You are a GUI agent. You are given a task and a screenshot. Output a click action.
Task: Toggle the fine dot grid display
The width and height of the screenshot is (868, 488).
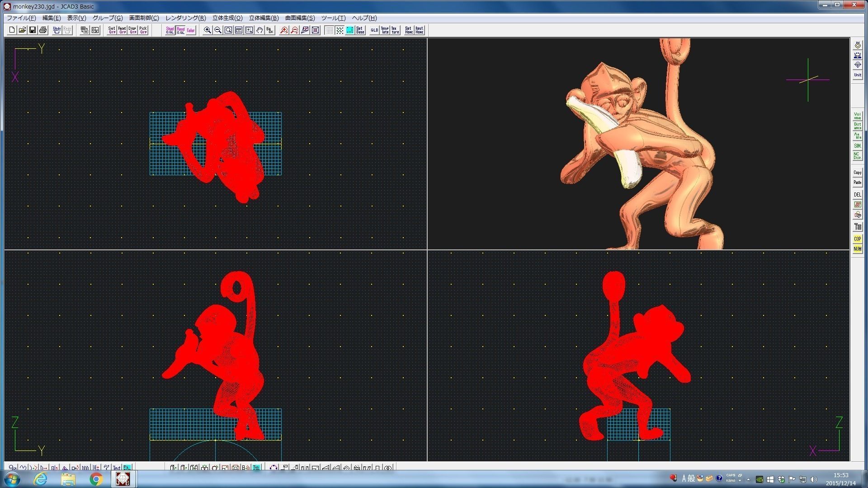pos(329,30)
